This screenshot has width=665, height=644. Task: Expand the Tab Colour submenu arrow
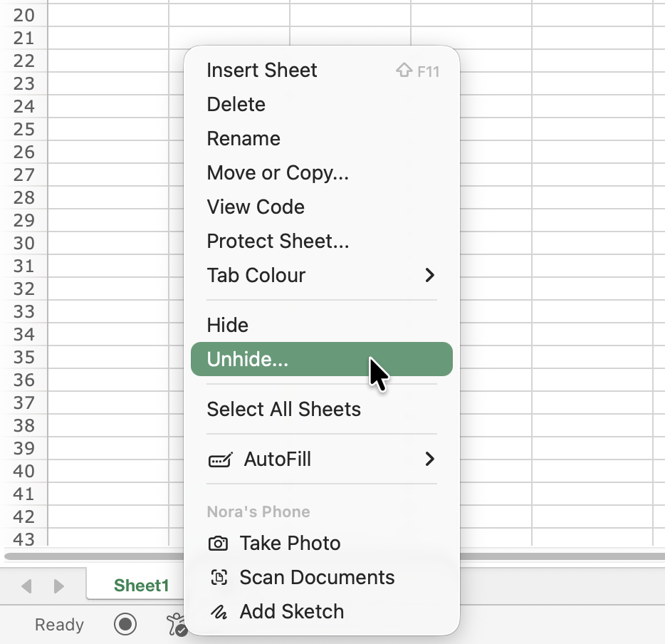click(429, 275)
